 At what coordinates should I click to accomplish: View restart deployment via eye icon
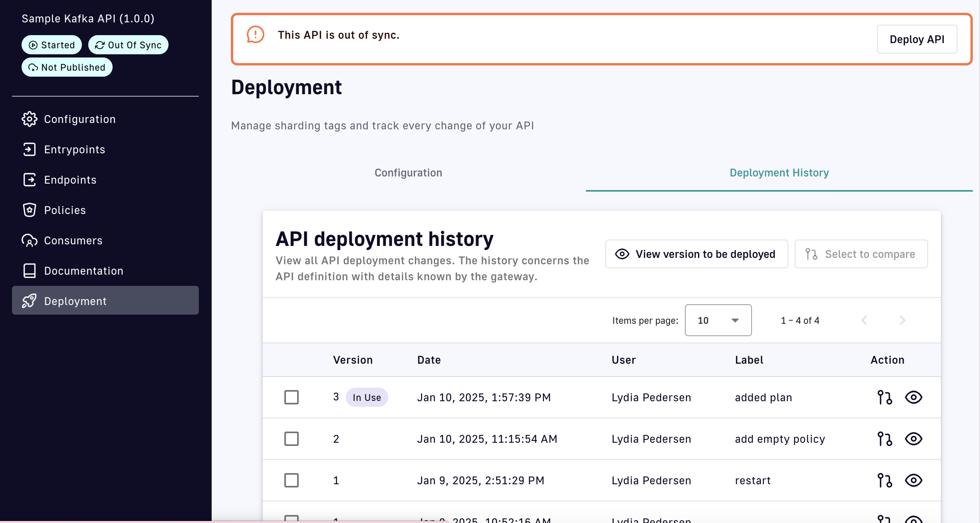(913, 480)
